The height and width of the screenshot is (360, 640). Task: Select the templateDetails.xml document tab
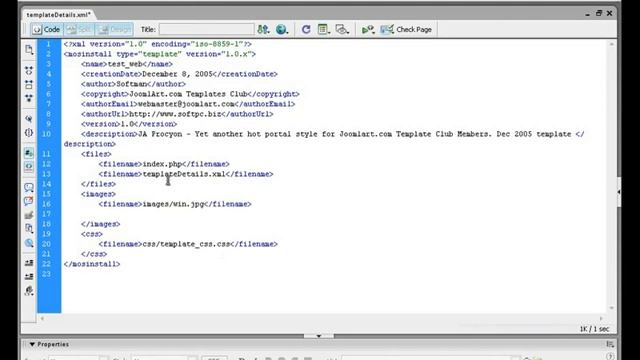coord(58,15)
